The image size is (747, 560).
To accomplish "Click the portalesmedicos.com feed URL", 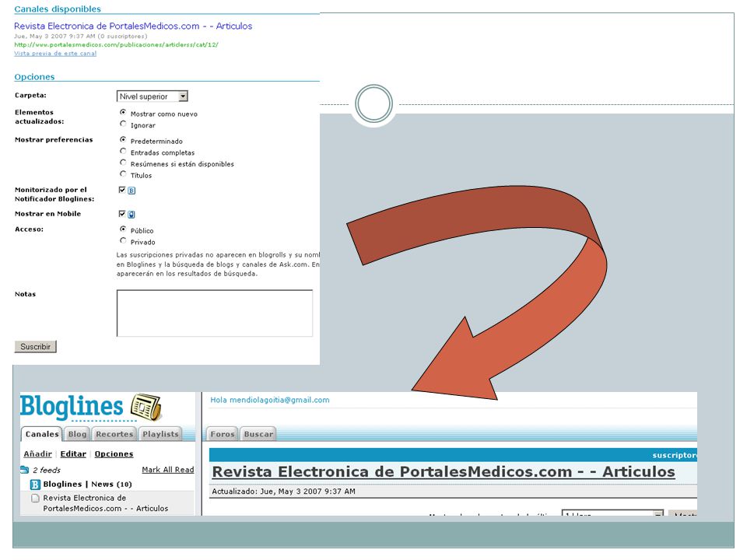I will 116,45.
